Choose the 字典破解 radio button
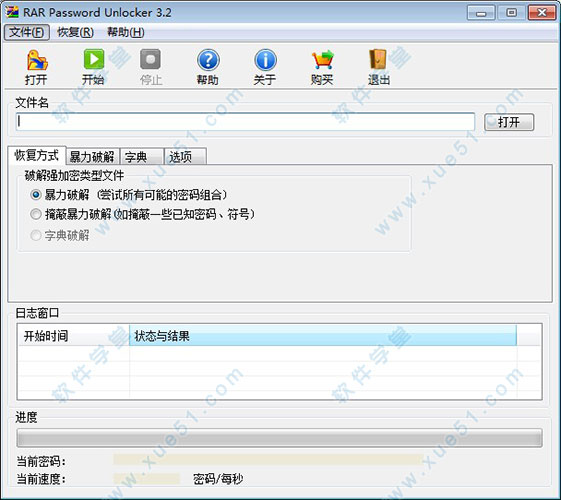Screen dimensions: 561x500 [36, 235]
